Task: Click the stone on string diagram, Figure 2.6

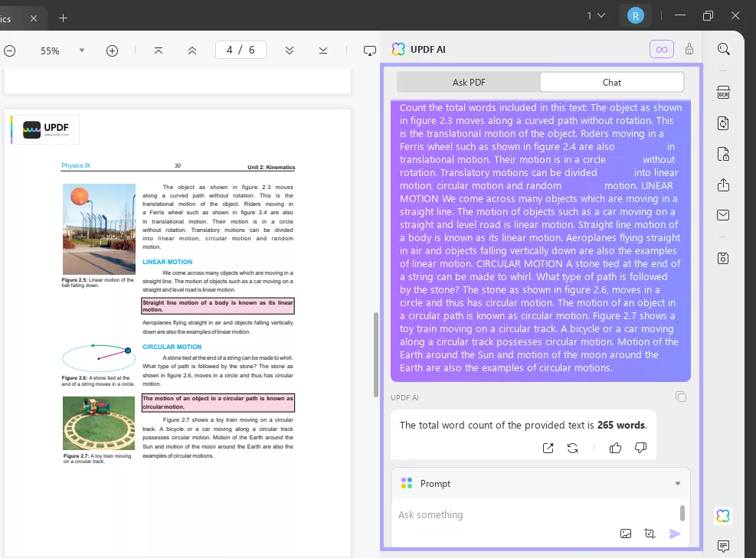Action: [98, 357]
